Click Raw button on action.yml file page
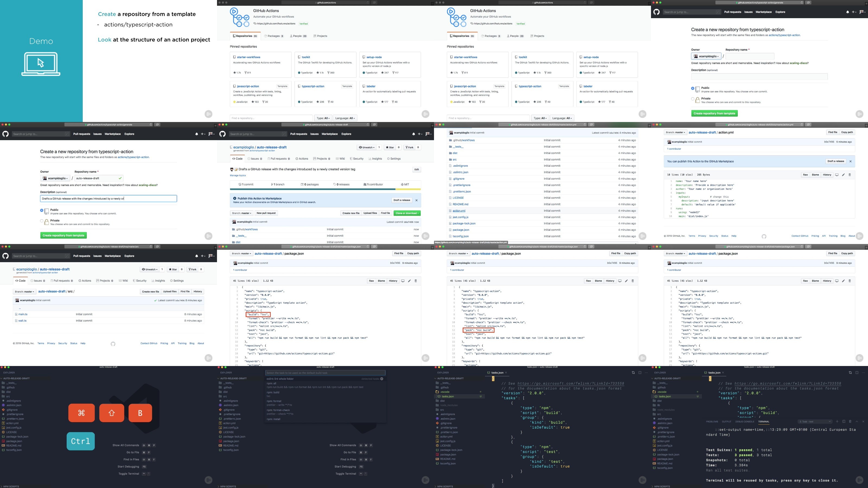868x488 pixels. pyautogui.click(x=805, y=175)
